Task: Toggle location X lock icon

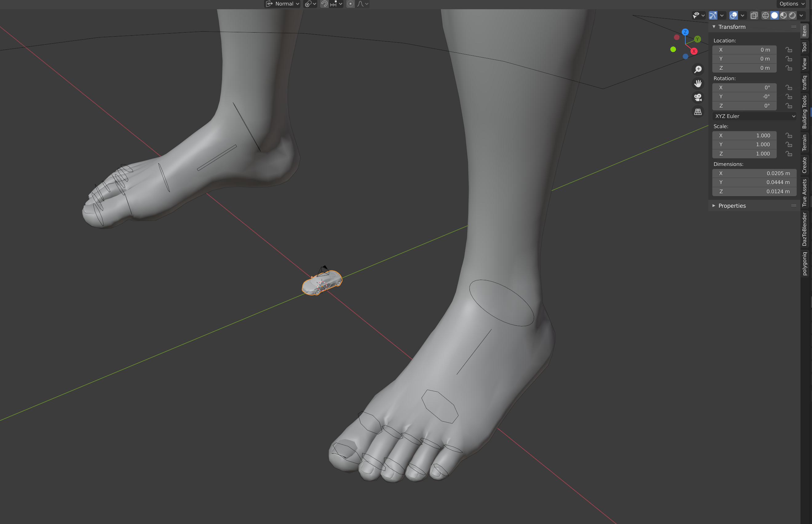Action: point(789,50)
